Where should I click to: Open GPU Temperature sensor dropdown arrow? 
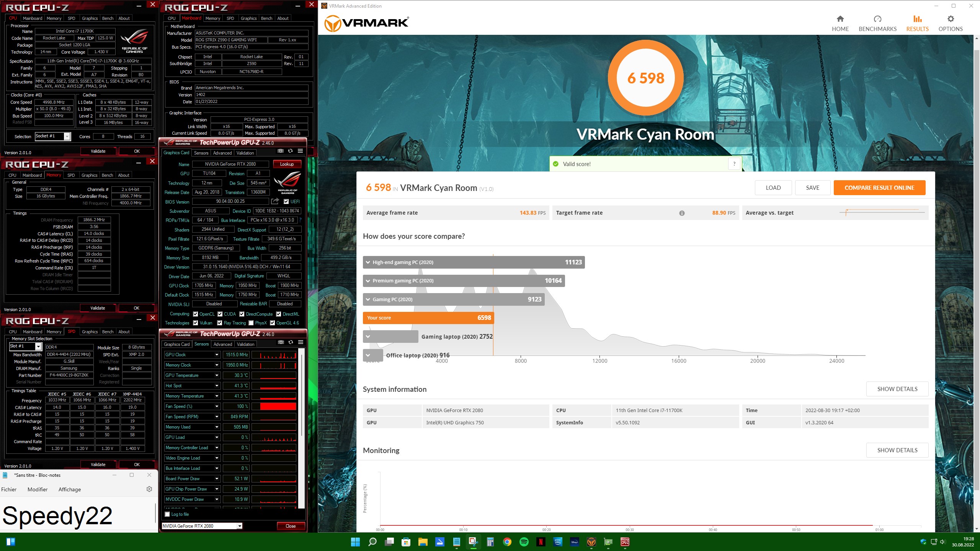(217, 375)
